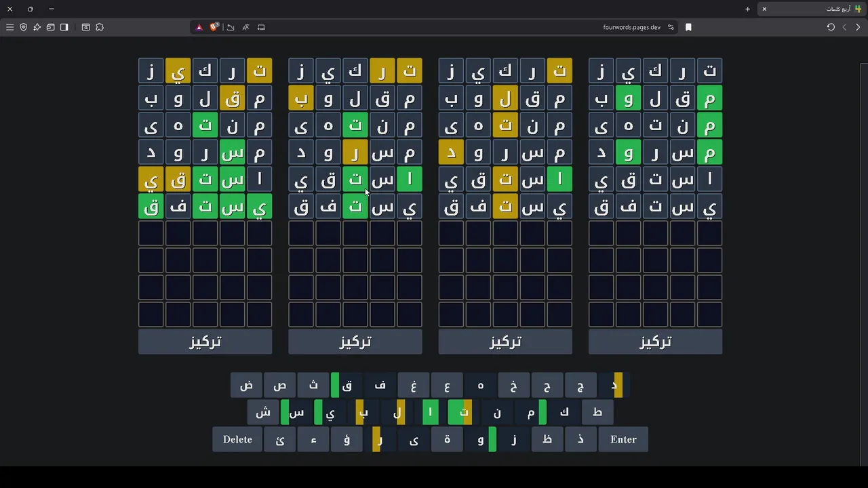The width and height of the screenshot is (868, 488).
Task: Click the Delete key on the on-screen keyboard
Action: (x=237, y=439)
